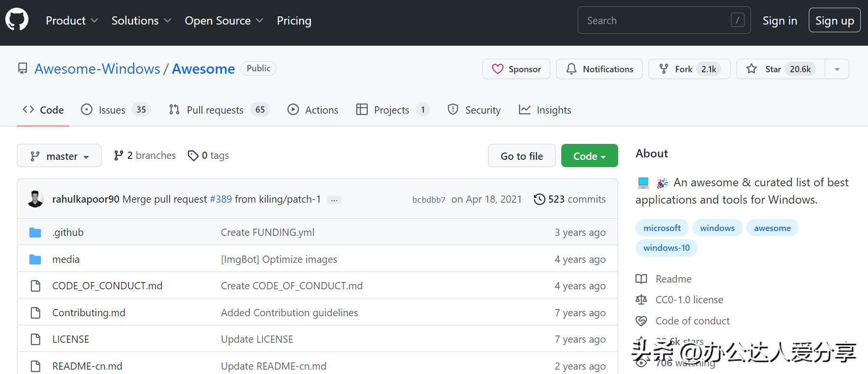Expand the Product menu in header
The width and height of the screenshot is (868, 374).
pos(72,21)
